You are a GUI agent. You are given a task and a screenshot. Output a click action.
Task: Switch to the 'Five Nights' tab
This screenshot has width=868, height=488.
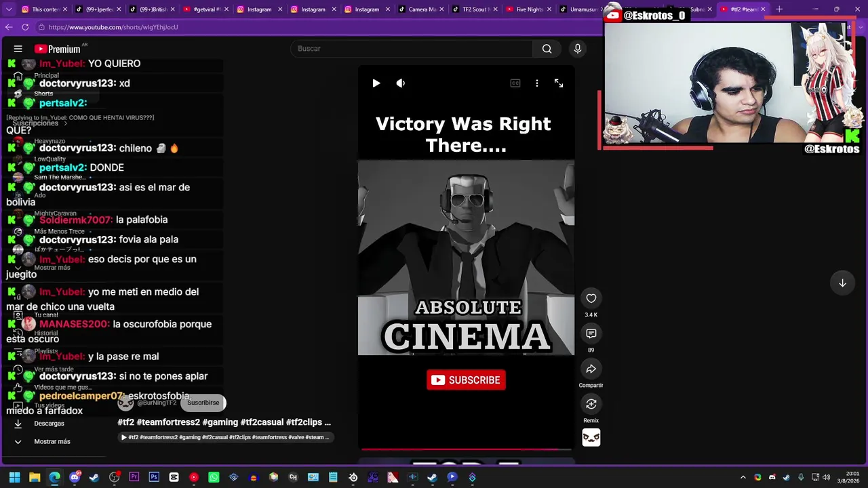[x=528, y=9]
